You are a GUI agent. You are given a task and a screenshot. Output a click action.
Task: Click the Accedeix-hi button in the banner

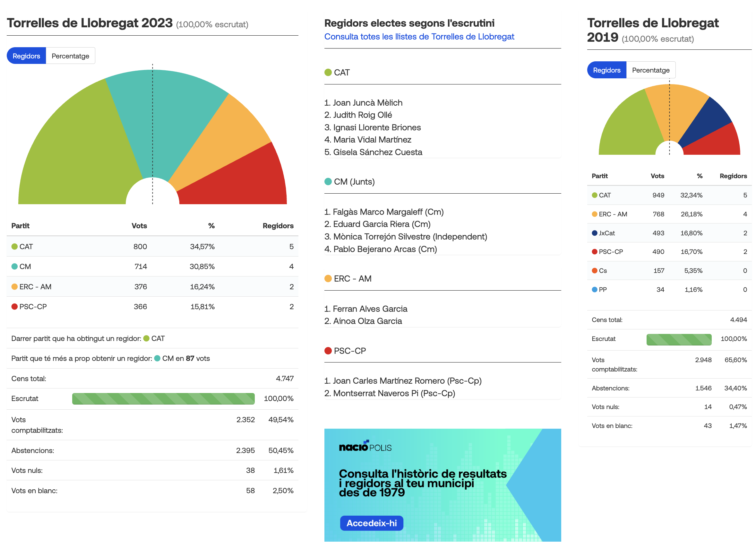pos(371,523)
